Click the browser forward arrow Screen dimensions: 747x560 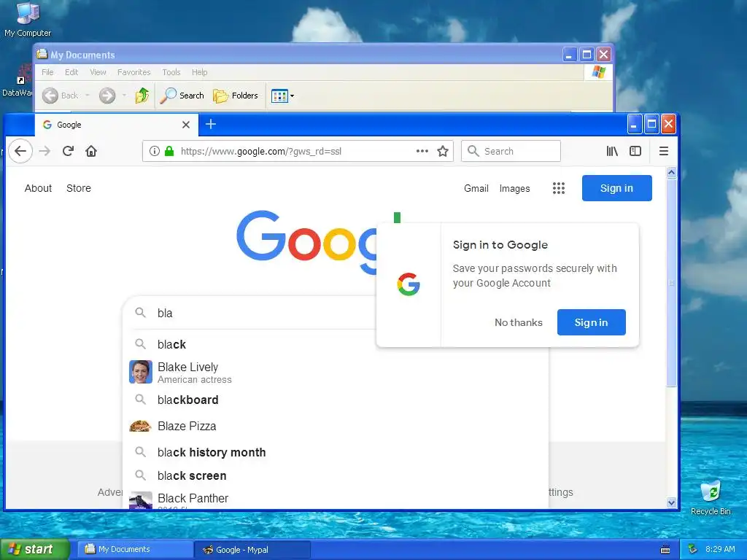point(44,151)
